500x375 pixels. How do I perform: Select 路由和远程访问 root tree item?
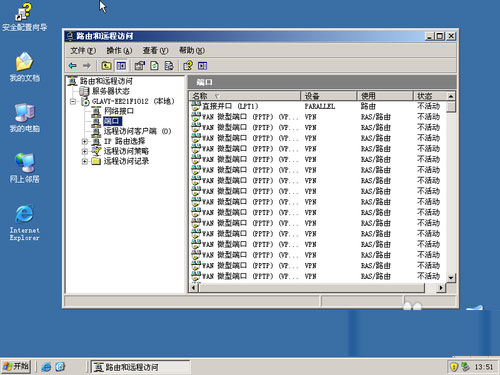(x=106, y=81)
